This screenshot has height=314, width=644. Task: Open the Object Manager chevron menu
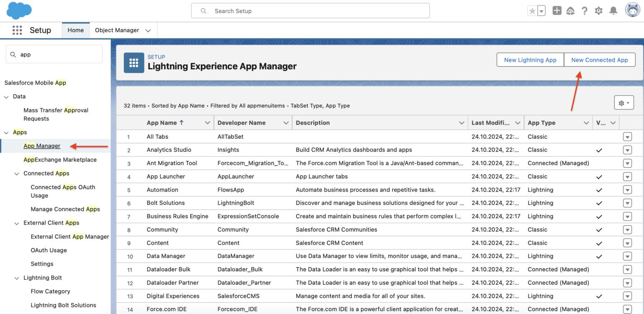148,30
